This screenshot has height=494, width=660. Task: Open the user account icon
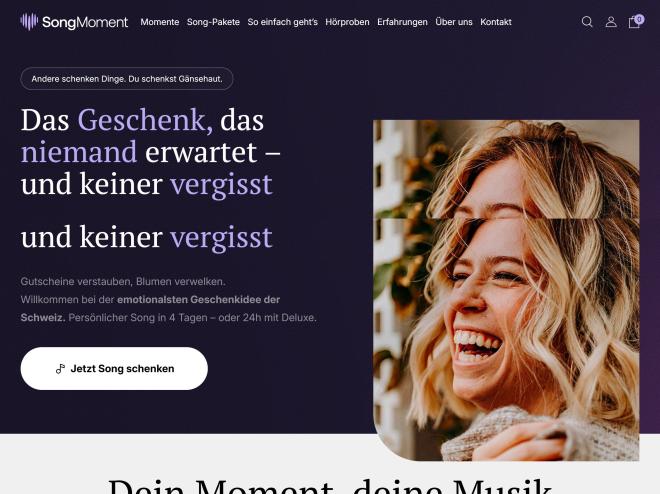click(x=611, y=22)
